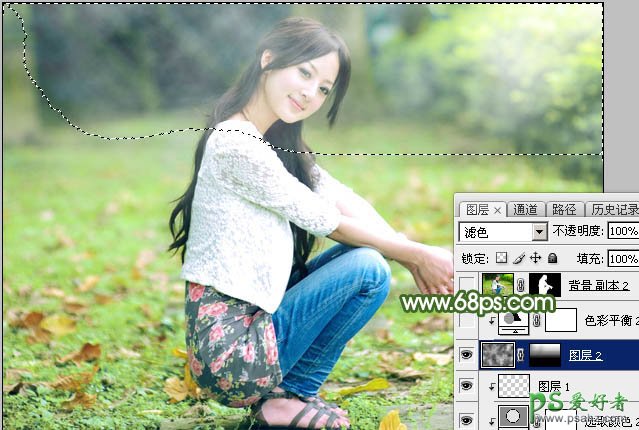639x430 pixels.
Task: Click link icon on 色彩平衡 2 layer
Action: [x=536, y=320]
